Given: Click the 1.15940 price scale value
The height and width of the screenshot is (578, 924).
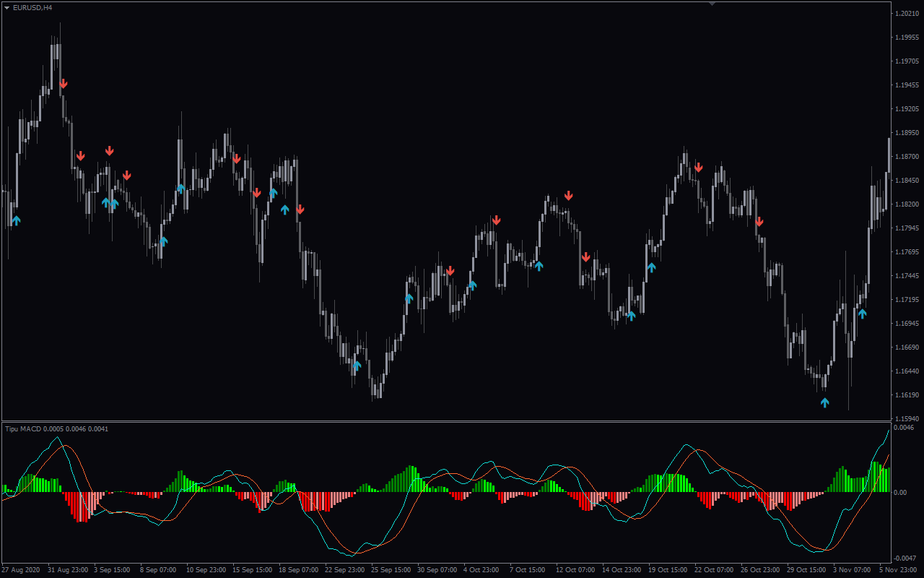Looking at the screenshot, I should [906, 419].
